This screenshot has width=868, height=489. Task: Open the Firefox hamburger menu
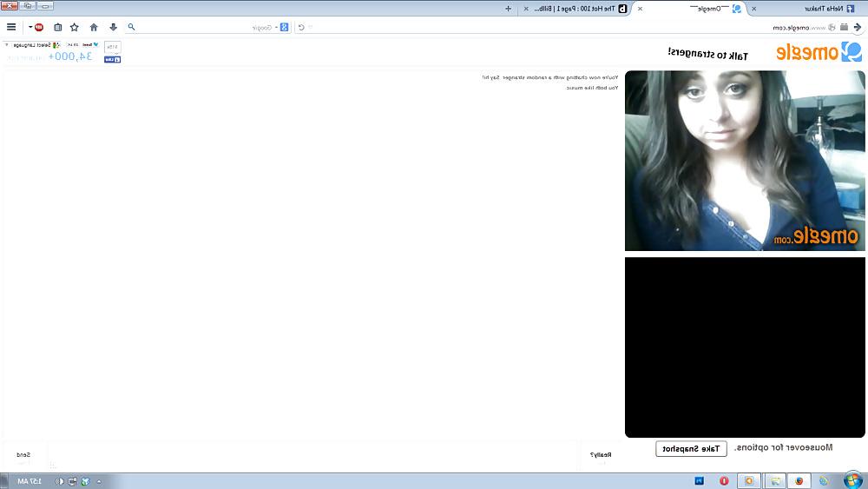11,27
